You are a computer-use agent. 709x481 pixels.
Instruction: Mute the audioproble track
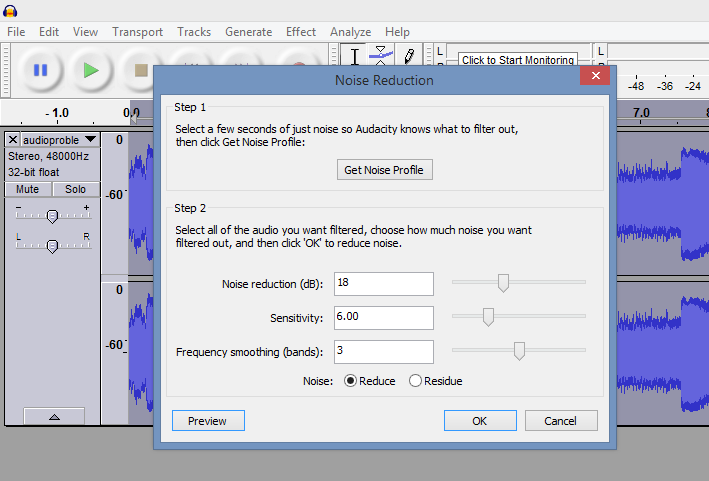pyautogui.click(x=28, y=189)
